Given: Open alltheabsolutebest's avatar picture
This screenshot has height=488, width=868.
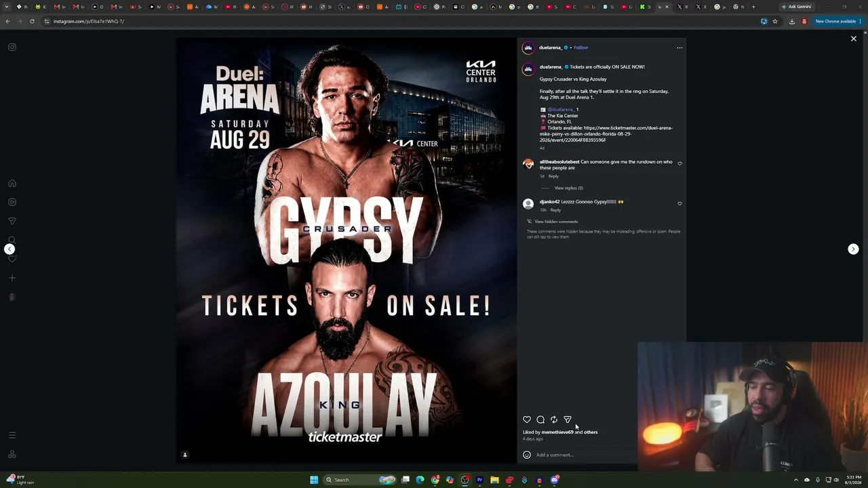Looking at the screenshot, I should pyautogui.click(x=528, y=164).
